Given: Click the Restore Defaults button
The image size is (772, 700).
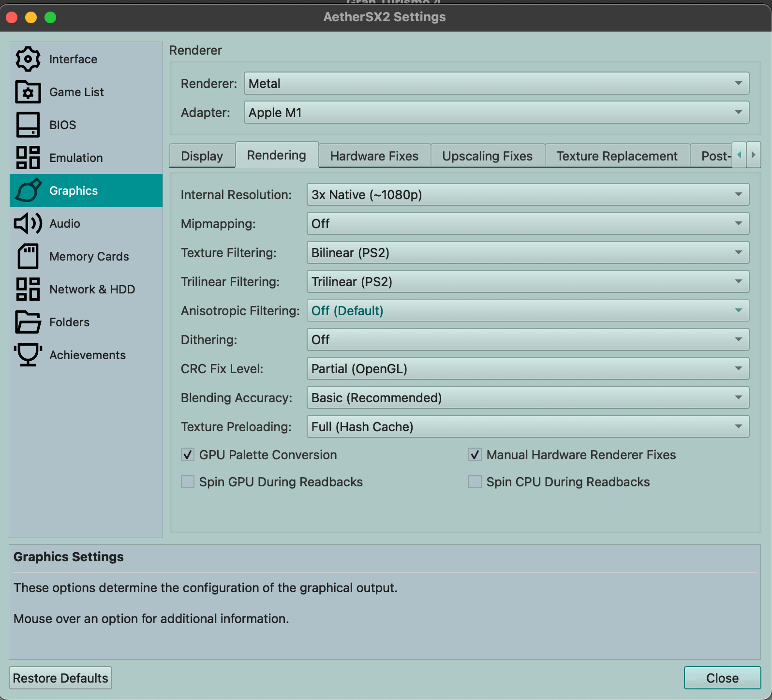Looking at the screenshot, I should 60,678.
